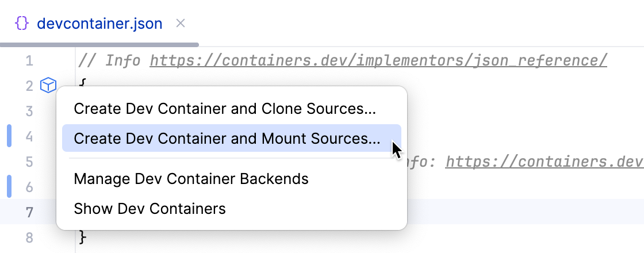Click the blue change marker beside line 6
Viewport: 644px width, 253px height.
pyautogui.click(x=9, y=187)
